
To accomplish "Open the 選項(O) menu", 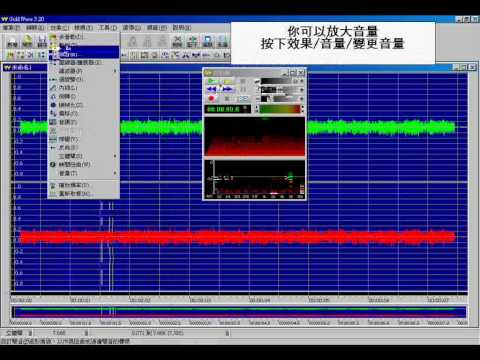I will coord(132,28).
